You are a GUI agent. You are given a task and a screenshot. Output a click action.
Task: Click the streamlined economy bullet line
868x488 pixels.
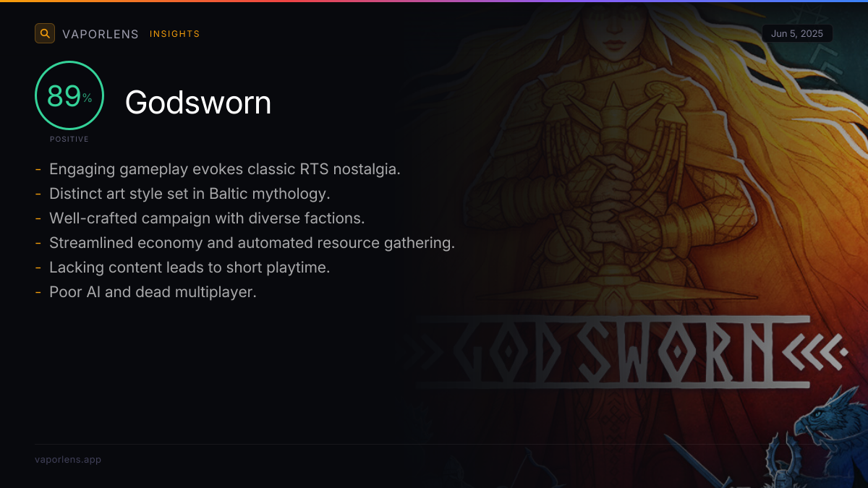[x=252, y=243]
